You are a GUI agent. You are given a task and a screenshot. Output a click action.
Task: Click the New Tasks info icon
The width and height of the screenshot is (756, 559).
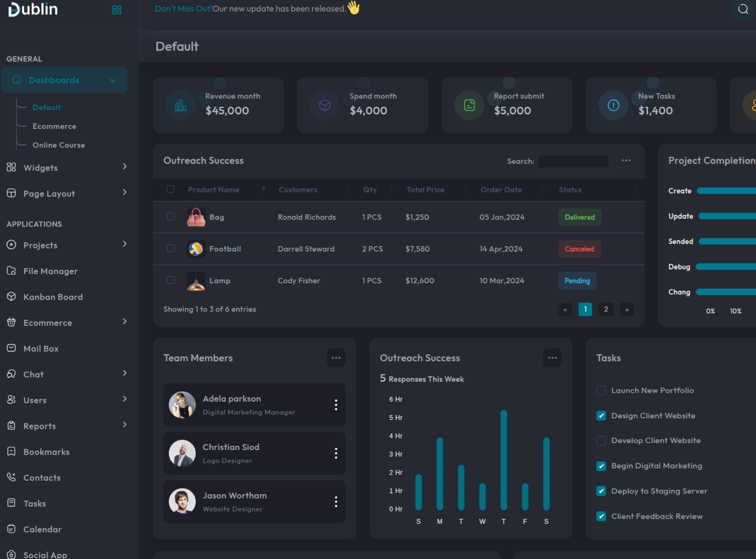coord(613,105)
